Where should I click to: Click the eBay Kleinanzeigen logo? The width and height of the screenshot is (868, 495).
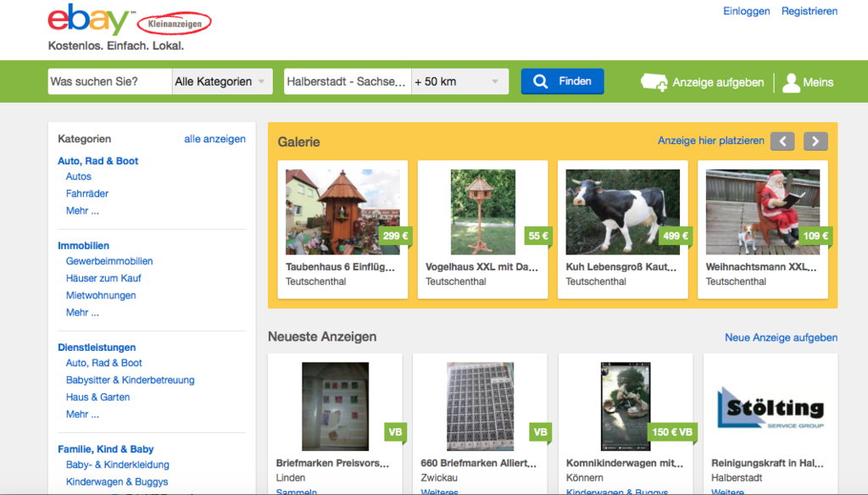pos(129,20)
